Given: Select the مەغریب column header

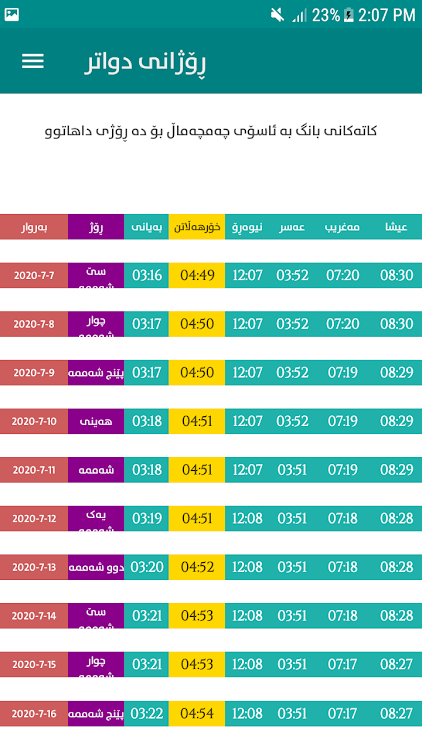Looking at the screenshot, I should (342, 227).
